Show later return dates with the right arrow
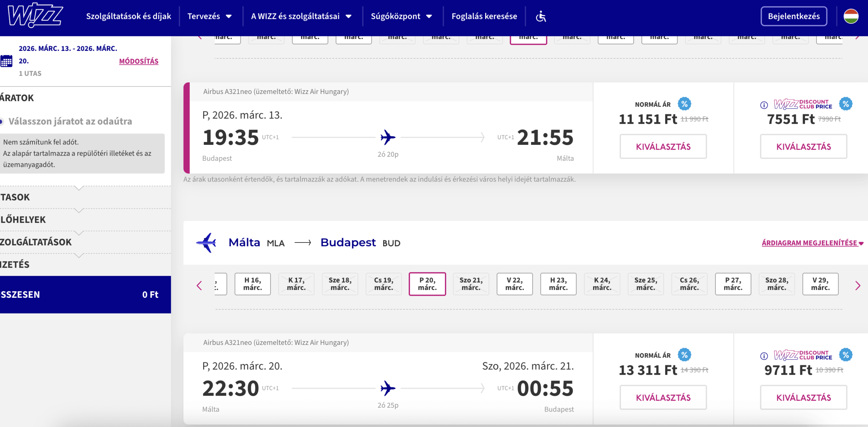Screen dimensions: 868x427 (857, 286)
